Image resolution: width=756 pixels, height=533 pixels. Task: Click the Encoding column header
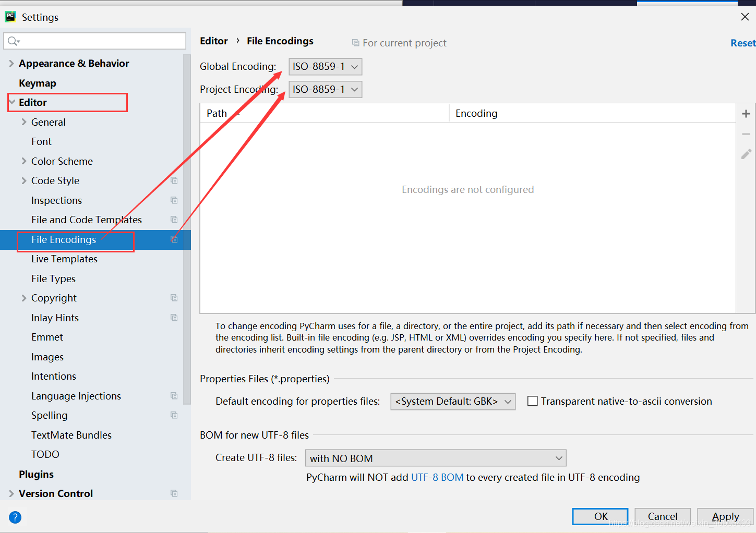pos(593,113)
